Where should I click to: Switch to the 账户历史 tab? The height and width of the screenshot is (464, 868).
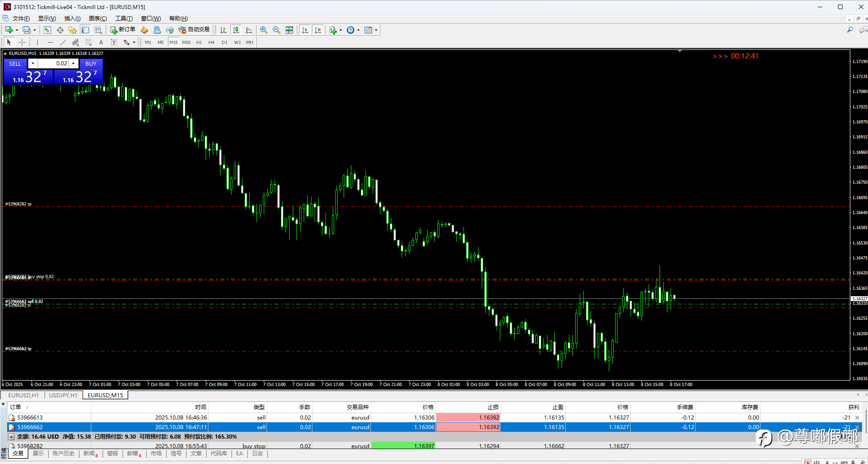(63, 454)
